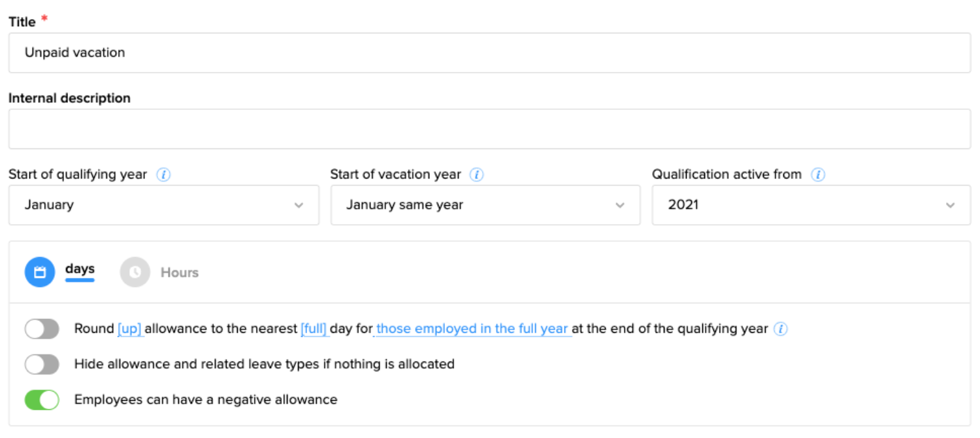Click the 'those employed in the full year' link
Viewport: 980px width, 438px height.
click(x=472, y=329)
